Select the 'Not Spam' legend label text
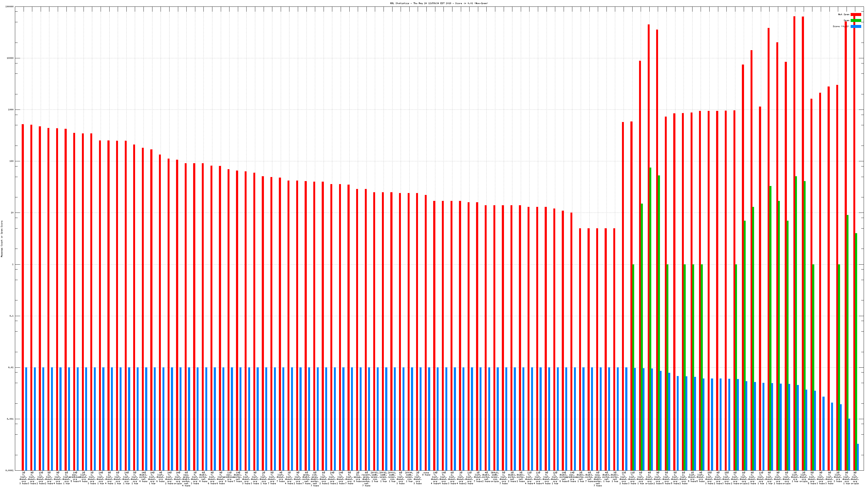868x488 pixels. click(844, 14)
